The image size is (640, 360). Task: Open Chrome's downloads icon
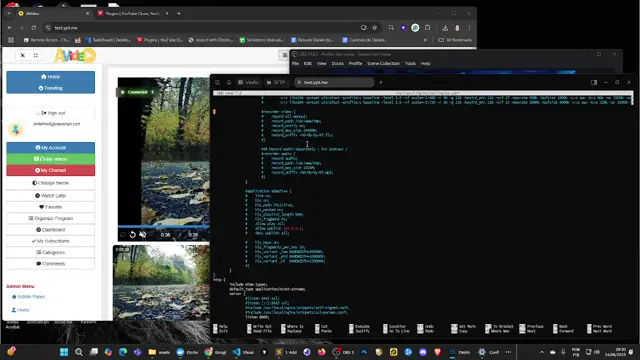tap(445, 28)
